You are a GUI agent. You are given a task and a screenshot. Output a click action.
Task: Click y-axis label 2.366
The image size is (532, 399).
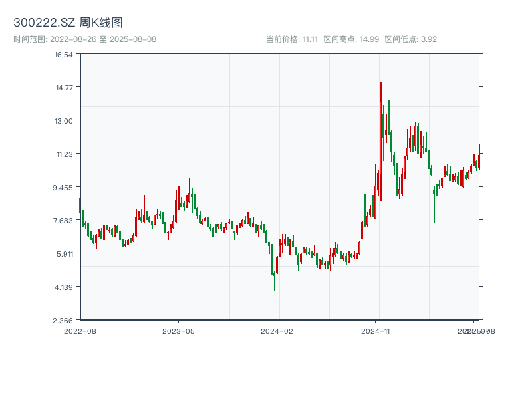(63, 321)
